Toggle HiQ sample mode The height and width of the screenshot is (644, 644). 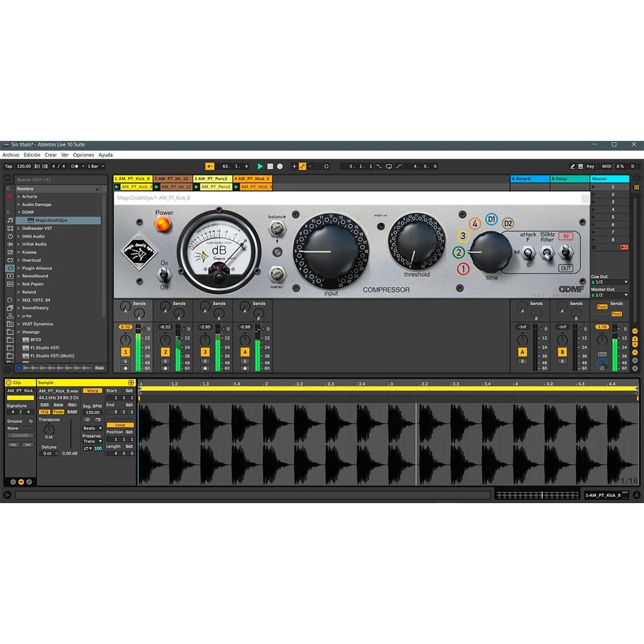[x=44, y=411]
